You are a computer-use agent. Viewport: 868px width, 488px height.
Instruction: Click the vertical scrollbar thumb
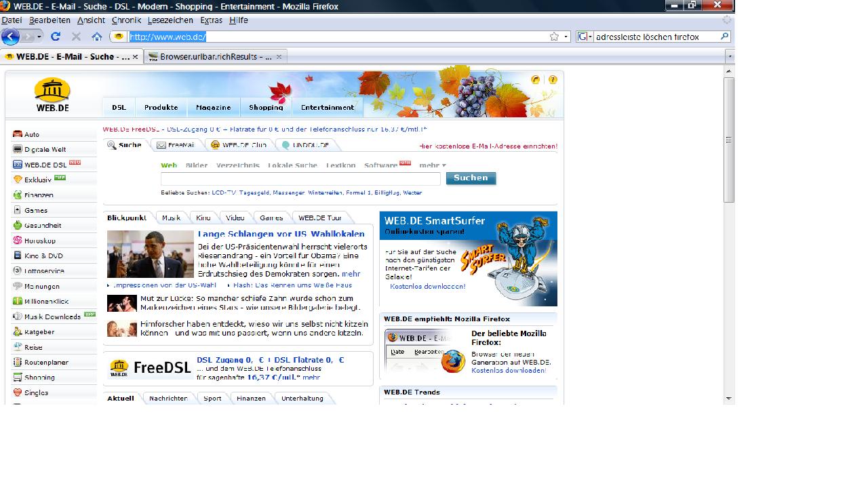point(729,140)
